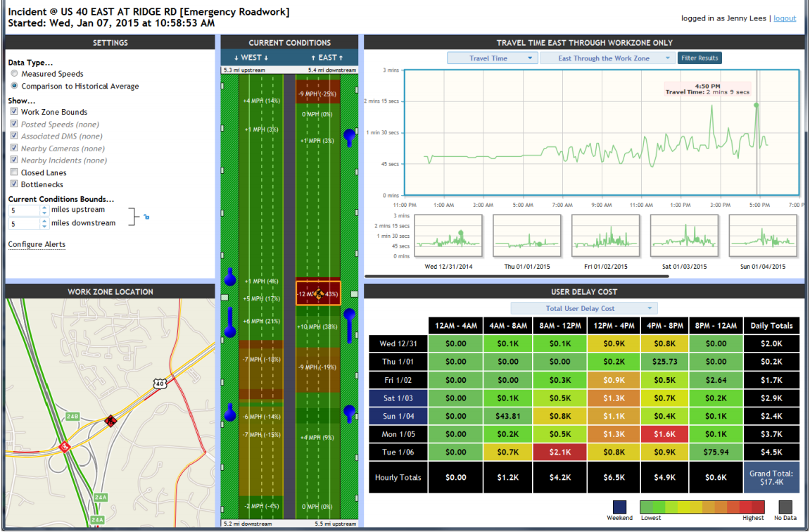Uncheck the Bottlenecks checkbox

pyautogui.click(x=14, y=184)
